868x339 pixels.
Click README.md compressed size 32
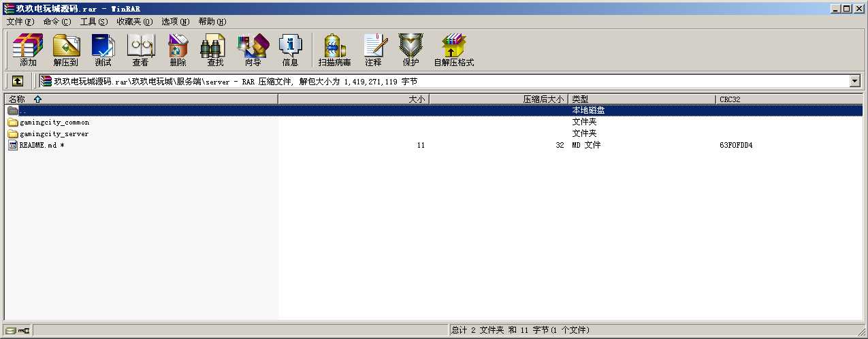(x=560, y=145)
